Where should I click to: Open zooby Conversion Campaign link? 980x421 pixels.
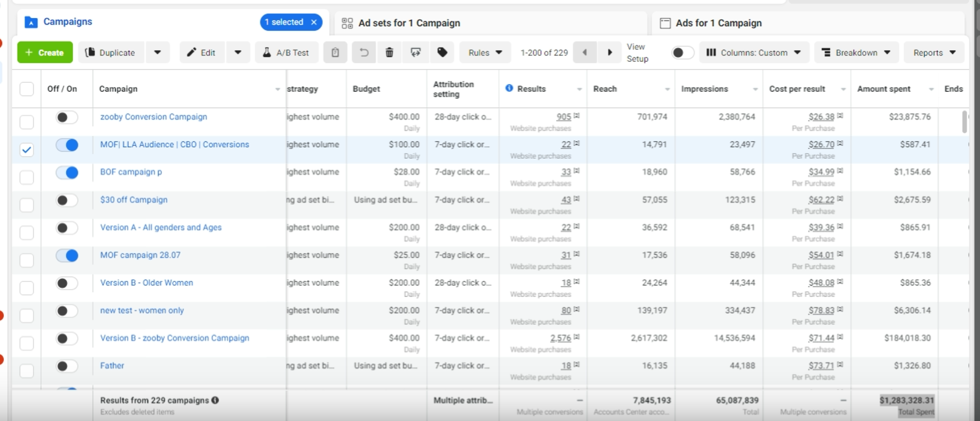(x=153, y=116)
